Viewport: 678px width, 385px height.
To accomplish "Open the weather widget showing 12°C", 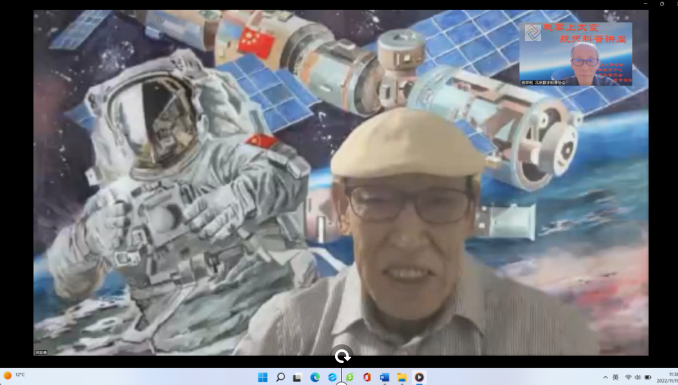I will click(x=14, y=375).
